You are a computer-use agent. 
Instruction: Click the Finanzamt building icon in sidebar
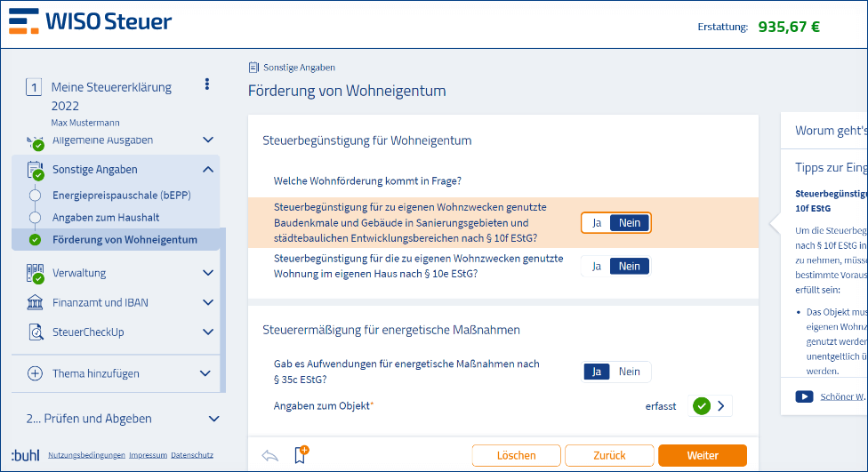click(36, 302)
